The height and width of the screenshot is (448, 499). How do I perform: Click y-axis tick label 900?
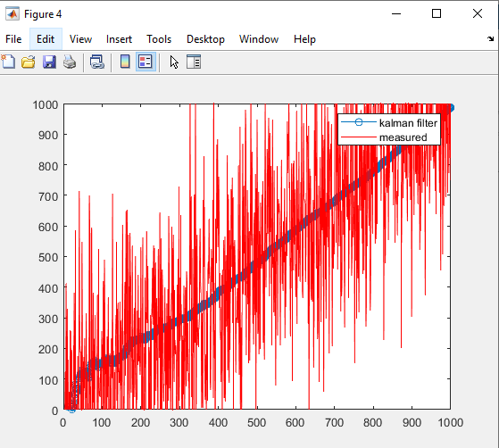click(x=48, y=136)
